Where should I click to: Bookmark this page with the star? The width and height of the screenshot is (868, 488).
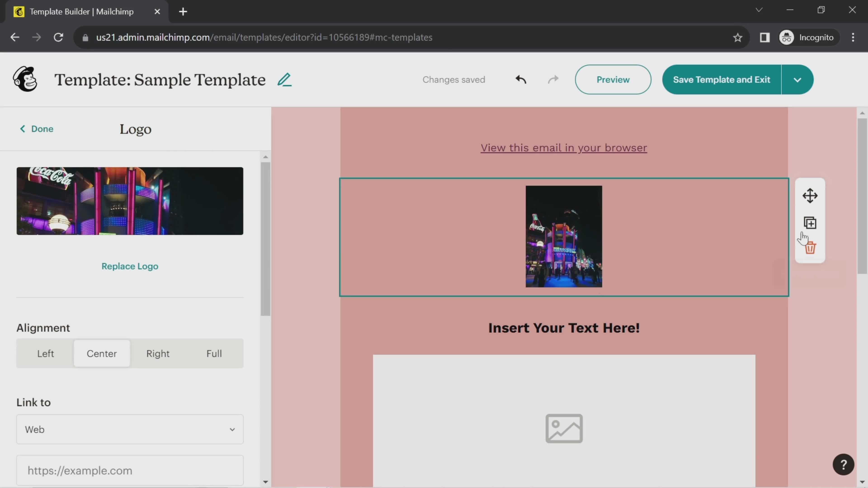pyautogui.click(x=738, y=37)
